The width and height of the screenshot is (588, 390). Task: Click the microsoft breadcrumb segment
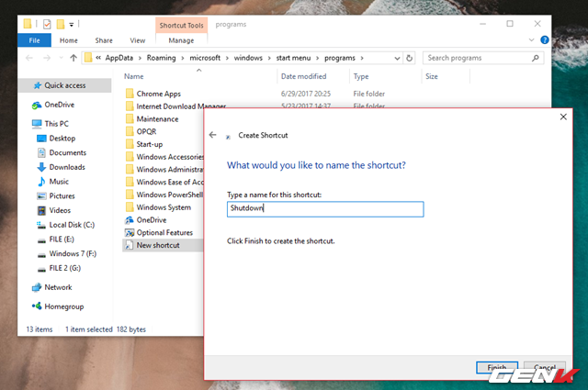click(x=205, y=58)
